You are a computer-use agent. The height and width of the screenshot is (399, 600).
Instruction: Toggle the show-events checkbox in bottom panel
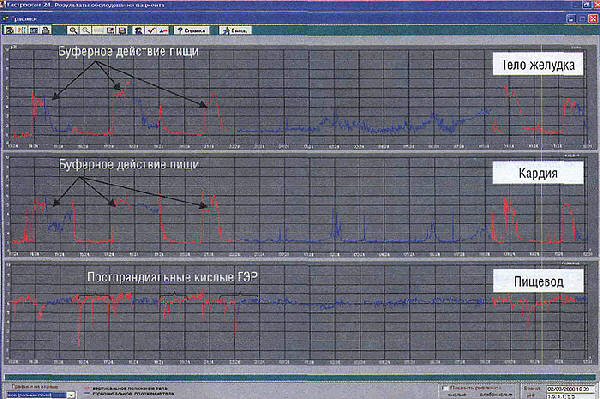(445, 388)
